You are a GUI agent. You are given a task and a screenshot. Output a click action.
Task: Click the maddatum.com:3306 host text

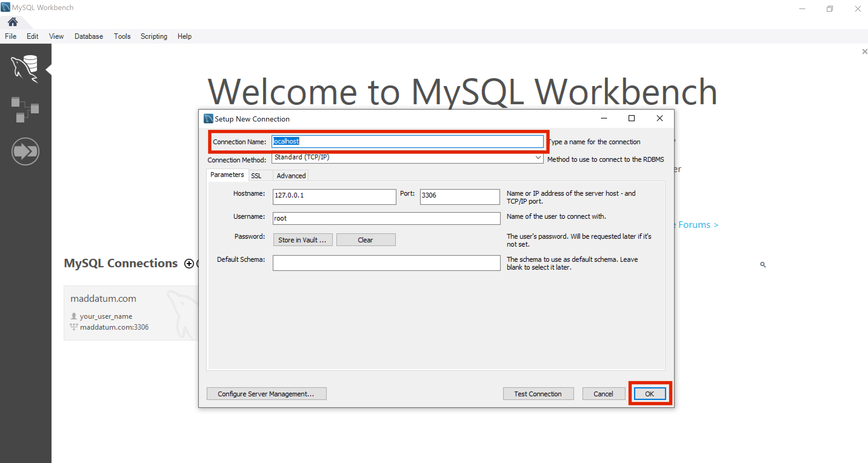pos(114,327)
